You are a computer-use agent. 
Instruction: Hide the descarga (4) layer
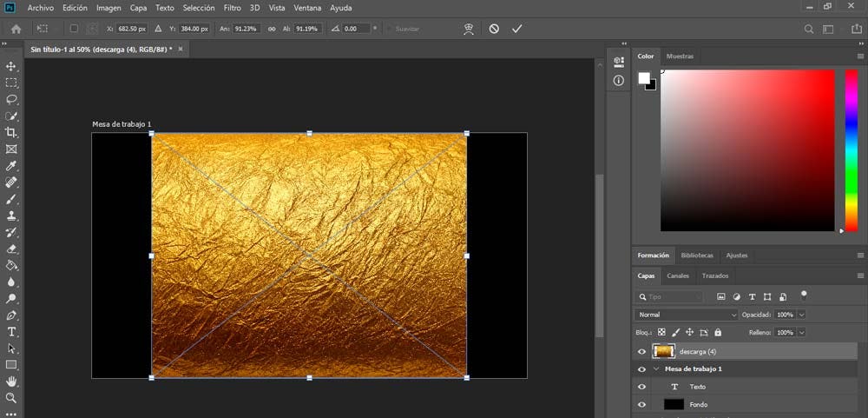pyautogui.click(x=642, y=352)
